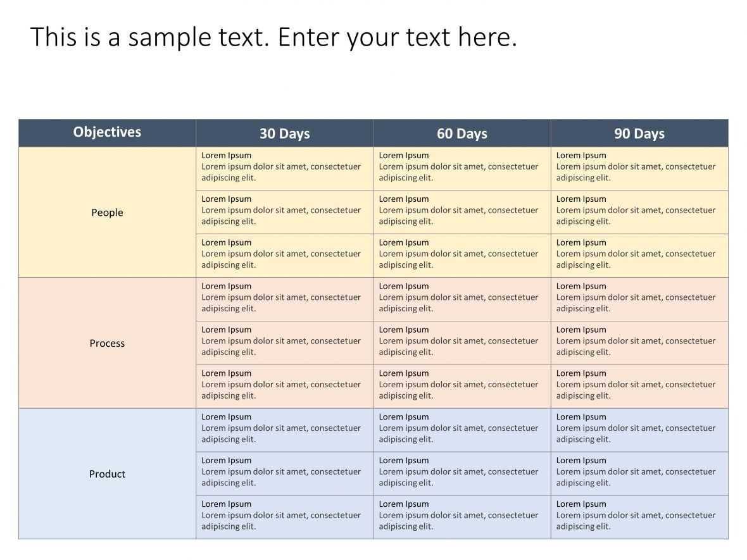
Task: Select second Product cell under 60 Days
Action: 462,474
